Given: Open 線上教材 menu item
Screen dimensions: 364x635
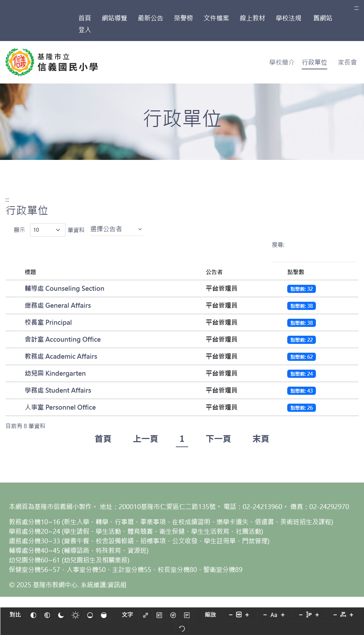Looking at the screenshot, I should [253, 18].
